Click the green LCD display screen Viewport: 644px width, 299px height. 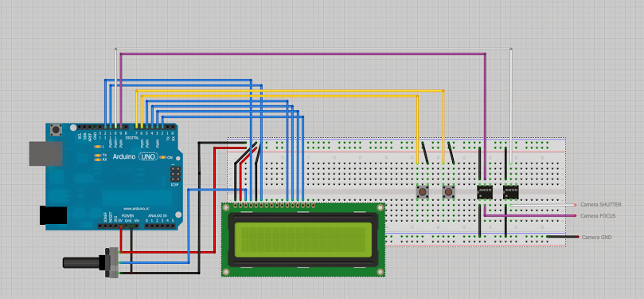303,240
